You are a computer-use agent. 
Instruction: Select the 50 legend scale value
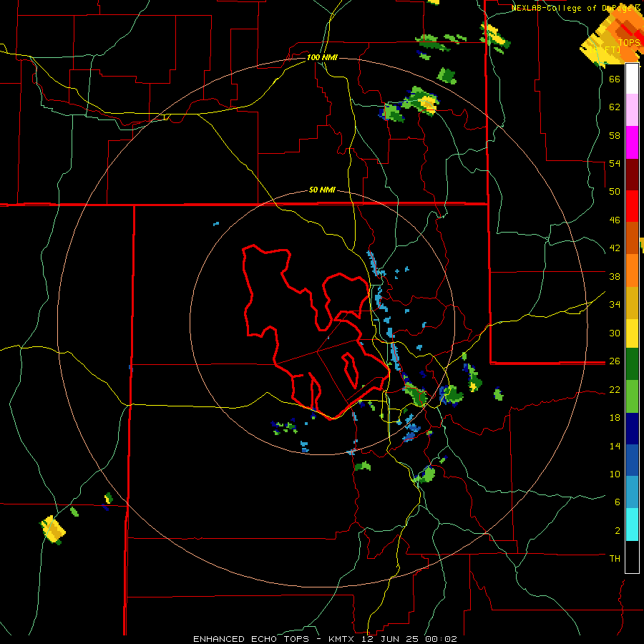(615, 191)
